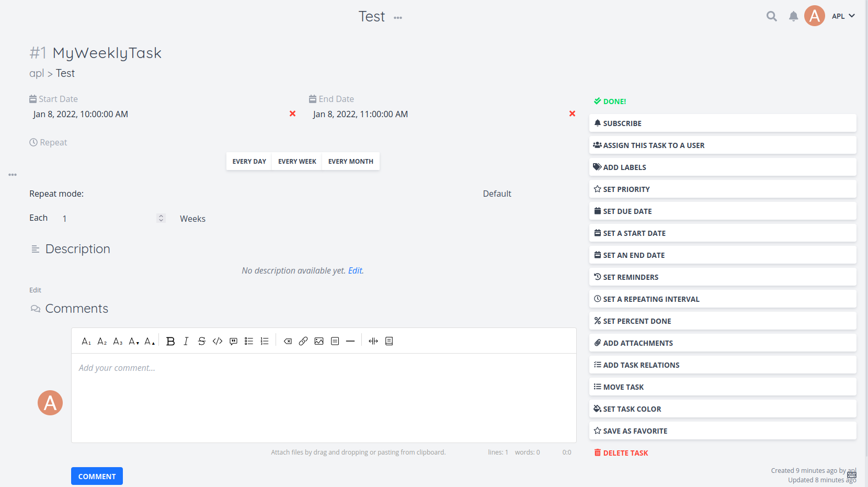Clear the start date with the red X
Screen dimensions: 868x487
click(x=292, y=114)
